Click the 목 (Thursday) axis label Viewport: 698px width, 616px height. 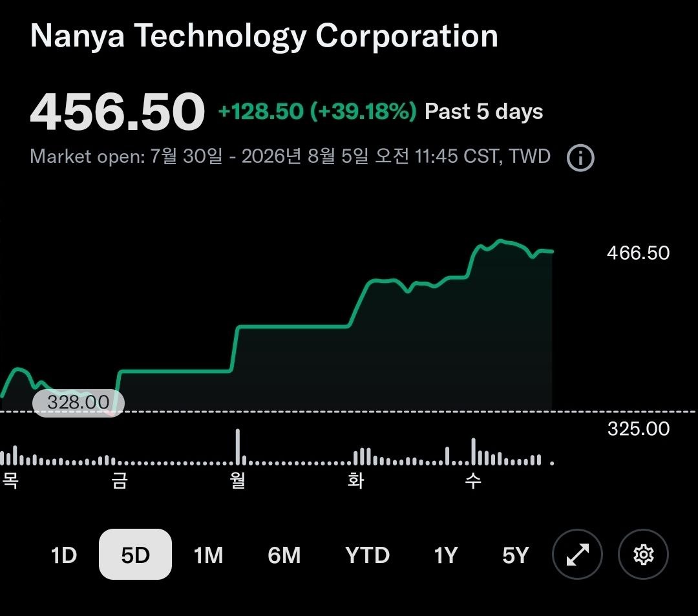(x=10, y=481)
